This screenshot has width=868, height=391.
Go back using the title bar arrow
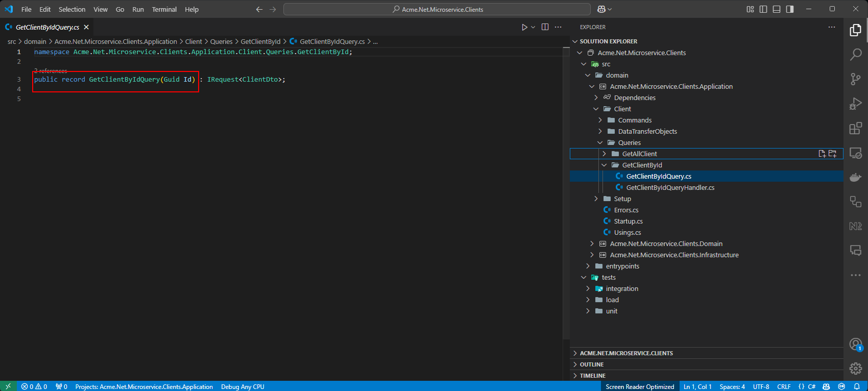click(259, 9)
